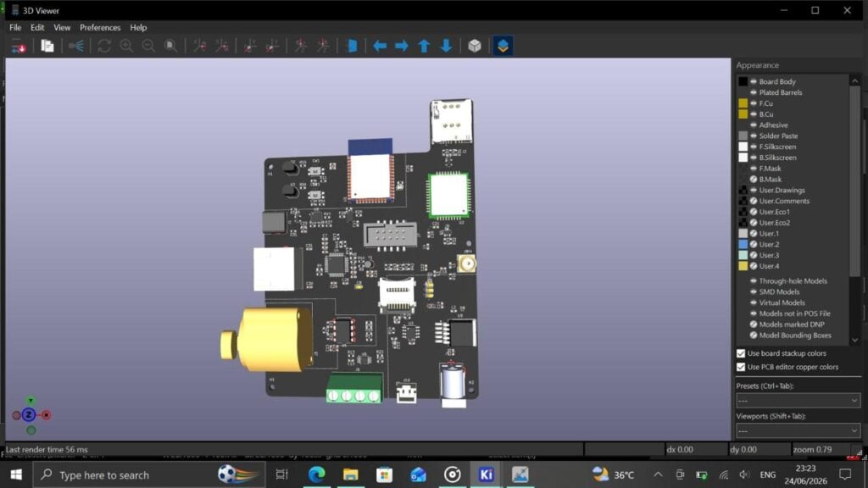Start raytracing render from toolbar
868x488 pixels.
76,46
